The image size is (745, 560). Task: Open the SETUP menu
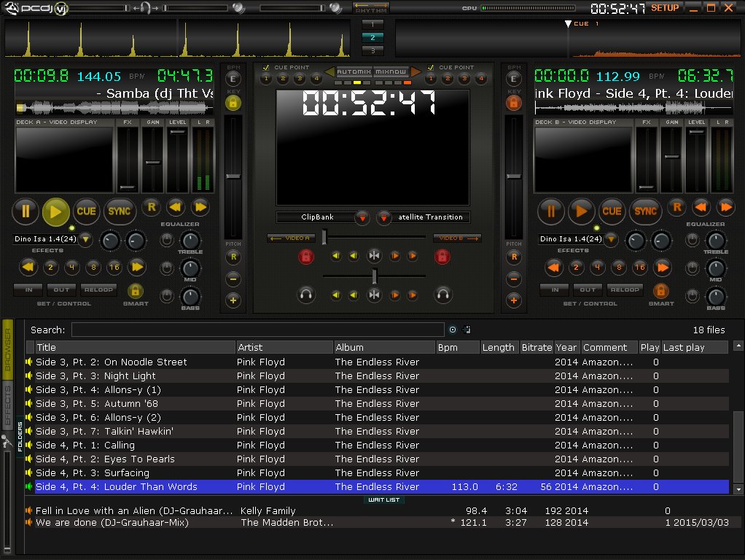[664, 8]
